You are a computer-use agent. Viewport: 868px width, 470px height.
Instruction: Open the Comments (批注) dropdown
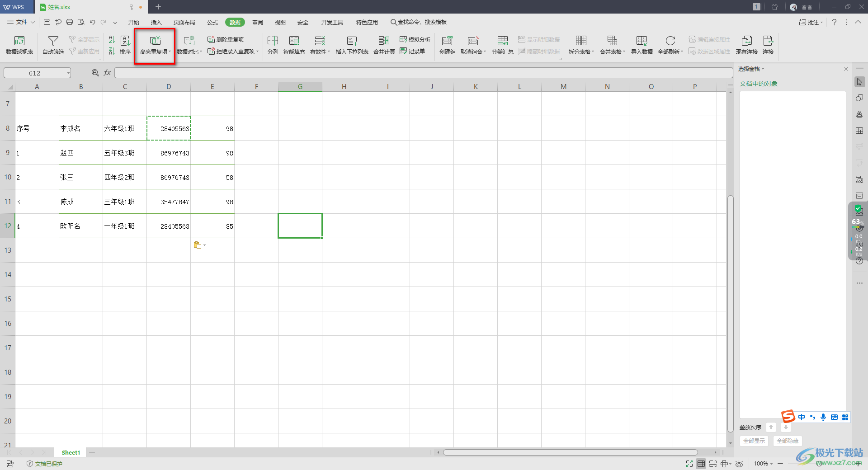[x=811, y=22]
